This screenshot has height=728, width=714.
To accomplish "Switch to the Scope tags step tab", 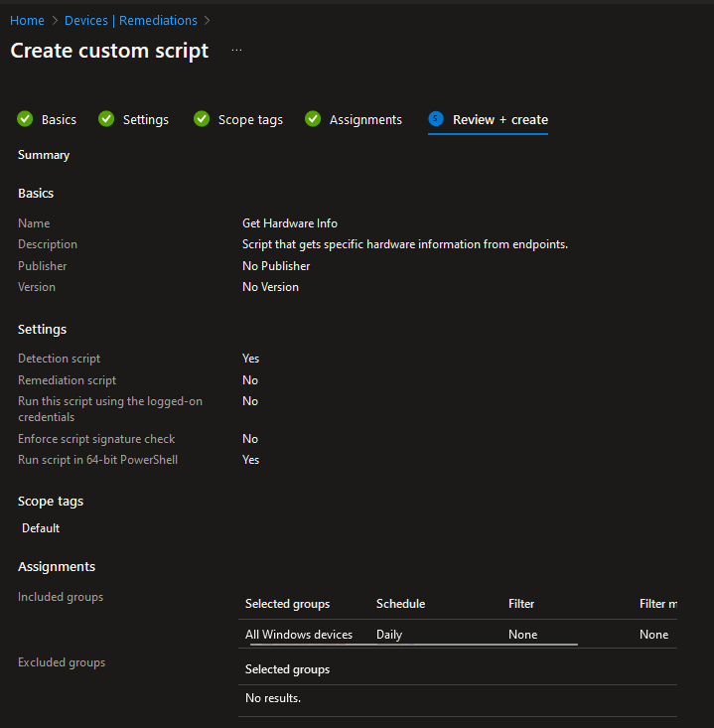I will (250, 120).
